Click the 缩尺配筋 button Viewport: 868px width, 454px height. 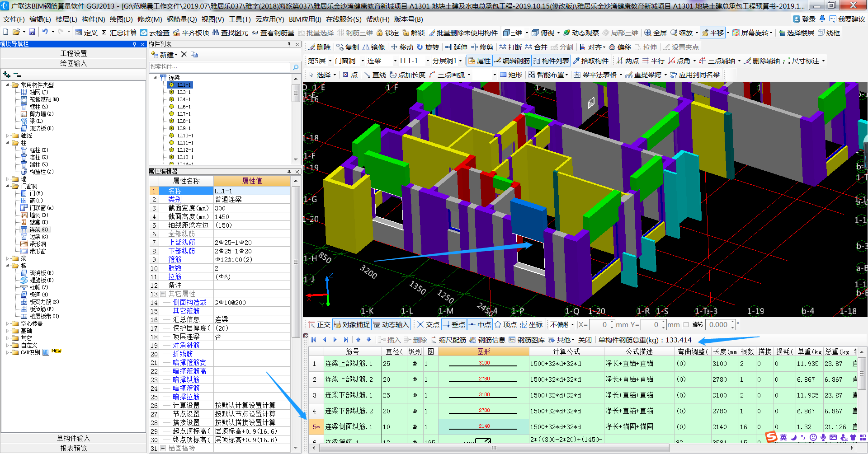(x=448, y=340)
